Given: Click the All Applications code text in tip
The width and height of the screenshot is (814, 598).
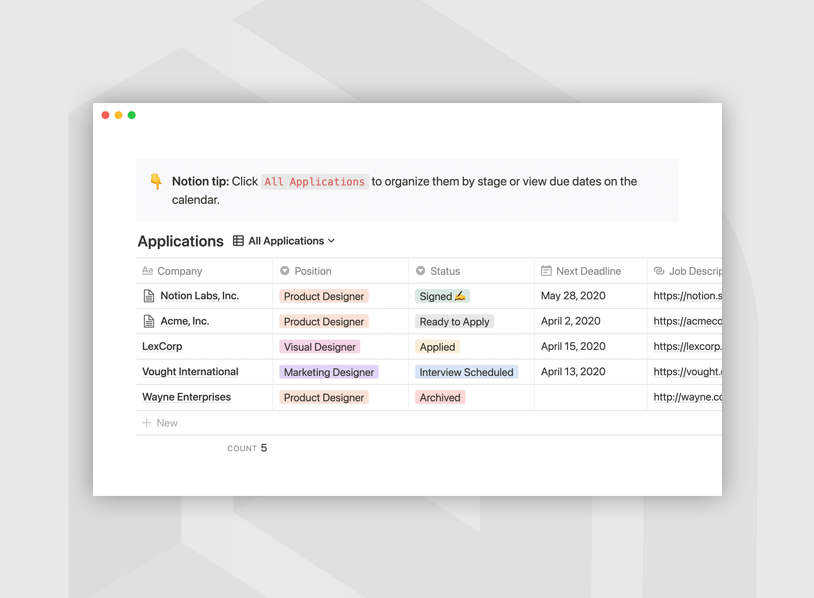Looking at the screenshot, I should [x=314, y=182].
